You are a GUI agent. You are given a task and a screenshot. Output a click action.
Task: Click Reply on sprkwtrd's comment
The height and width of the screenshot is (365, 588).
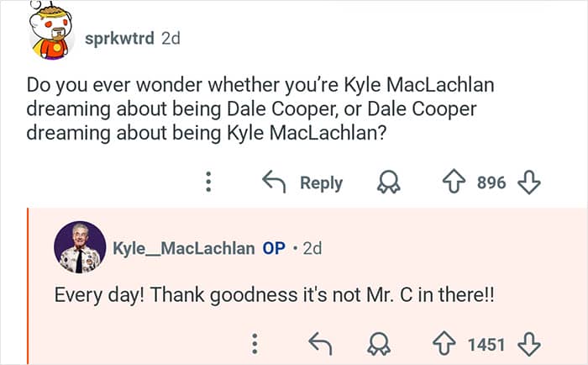click(x=305, y=182)
